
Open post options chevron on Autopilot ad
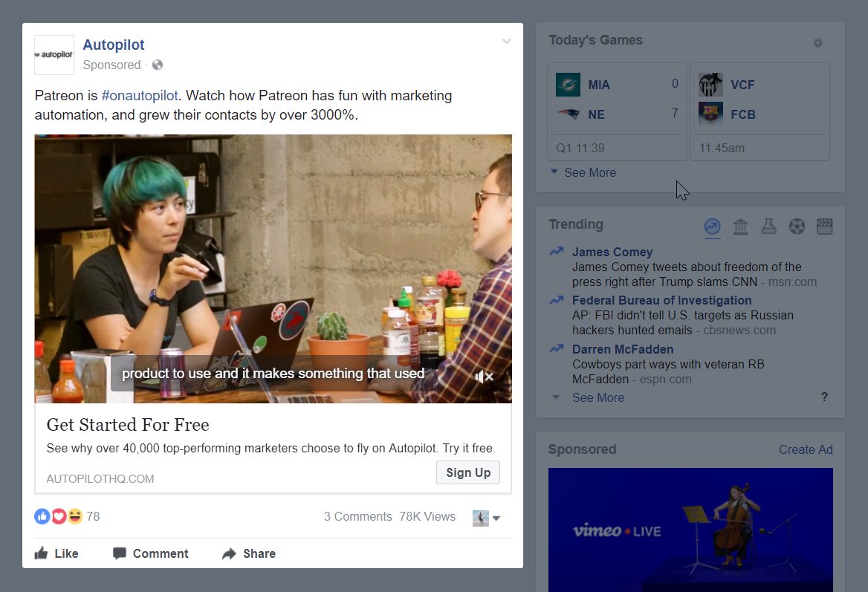tap(507, 42)
